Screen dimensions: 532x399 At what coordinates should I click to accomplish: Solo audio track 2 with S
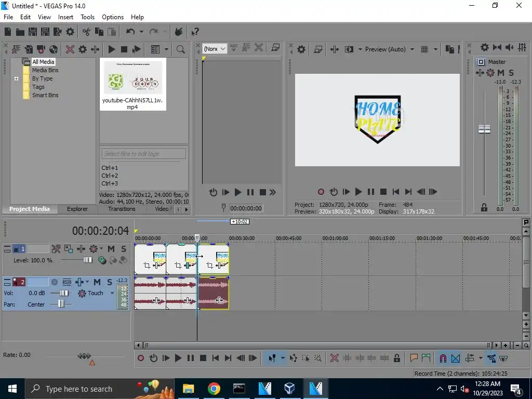[x=109, y=282]
